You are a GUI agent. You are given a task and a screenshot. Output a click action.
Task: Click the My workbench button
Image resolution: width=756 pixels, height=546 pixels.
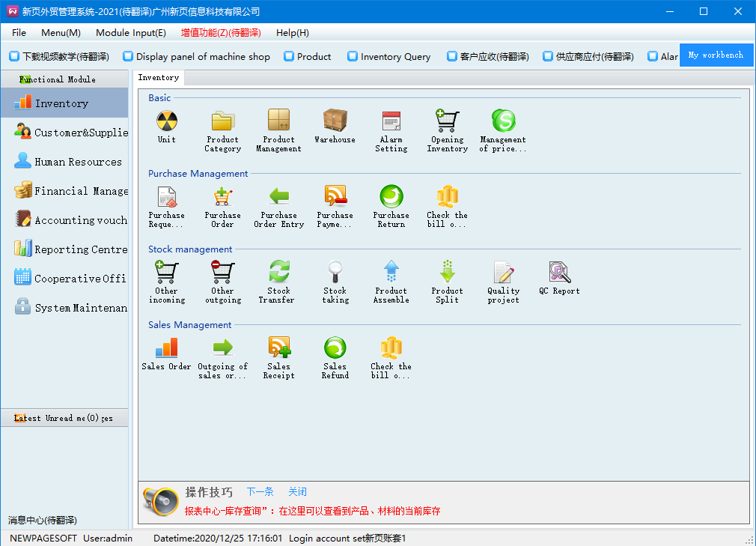click(716, 55)
